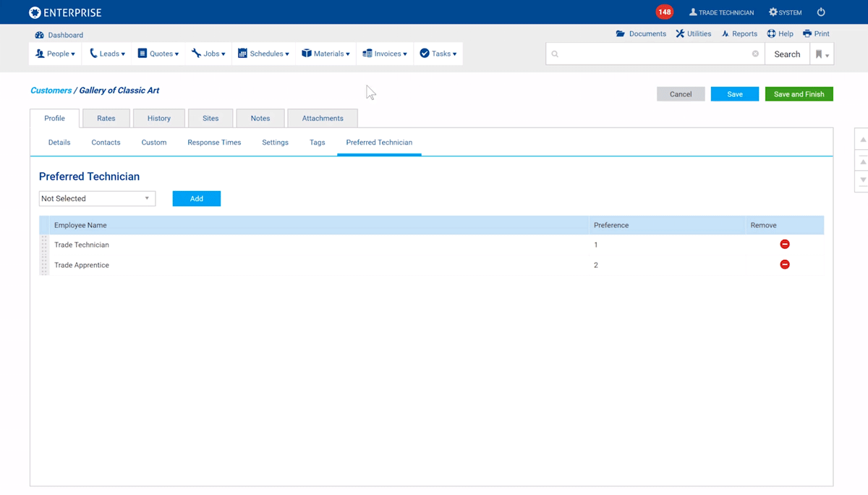Grab drag handle for Trade Apprentice row
The width and height of the screenshot is (868, 495).
44,265
